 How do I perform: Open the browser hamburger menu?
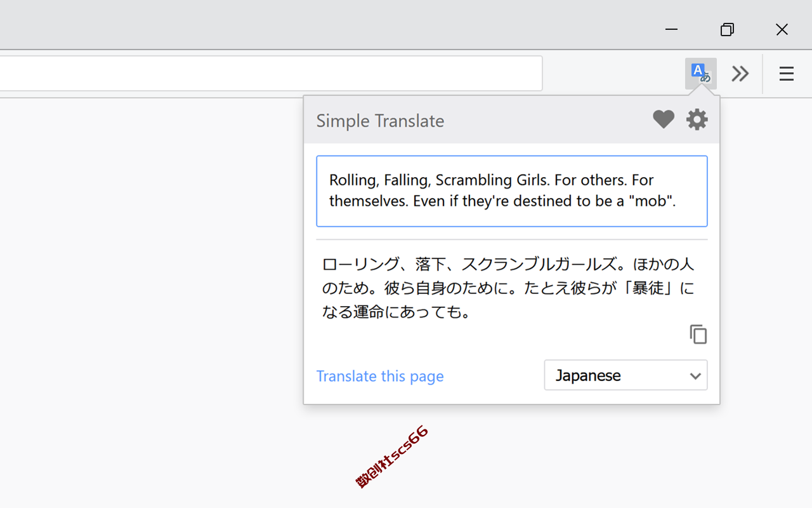point(787,74)
